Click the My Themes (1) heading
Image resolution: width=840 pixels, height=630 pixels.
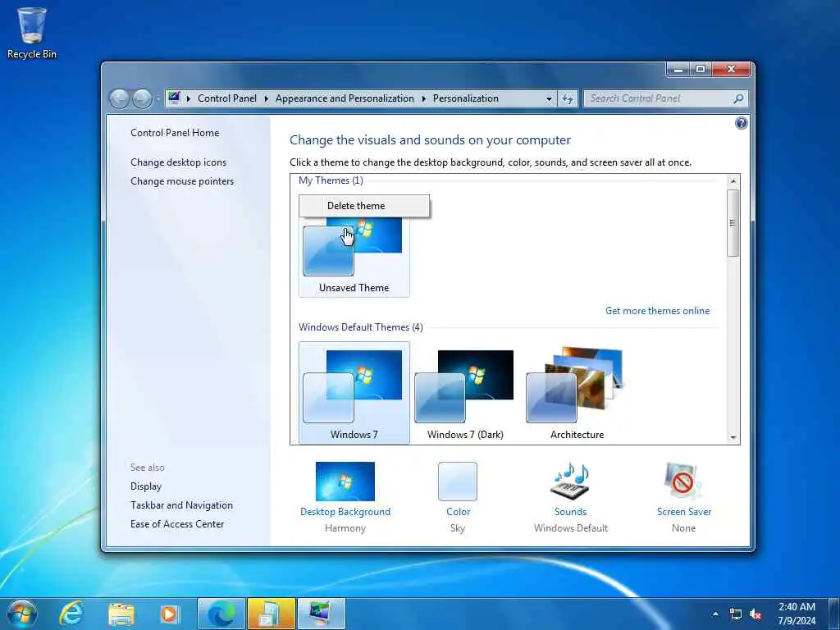[x=331, y=180]
